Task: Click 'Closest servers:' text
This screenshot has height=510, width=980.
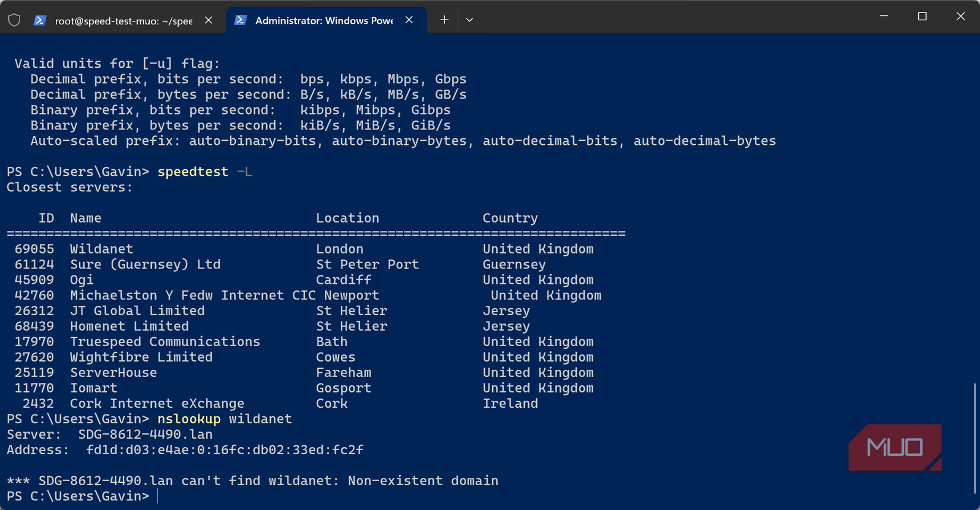Action: tap(70, 187)
